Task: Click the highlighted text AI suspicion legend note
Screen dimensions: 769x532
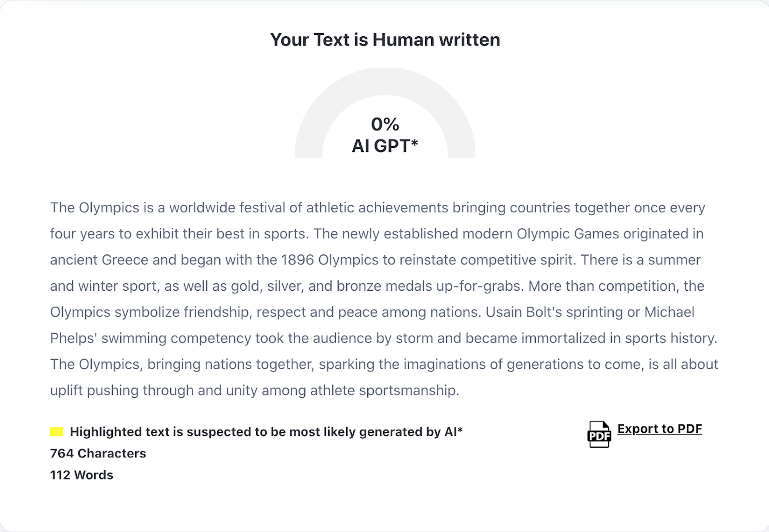Action: pos(266,432)
